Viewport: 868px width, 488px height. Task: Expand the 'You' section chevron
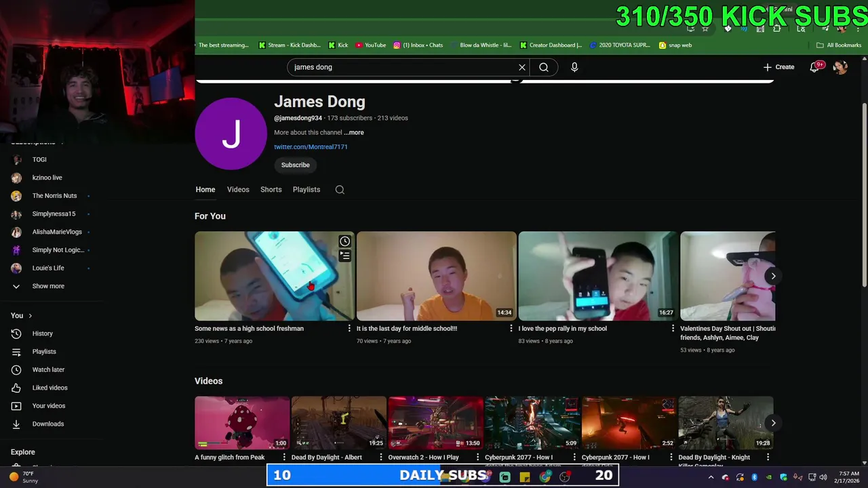(x=30, y=316)
